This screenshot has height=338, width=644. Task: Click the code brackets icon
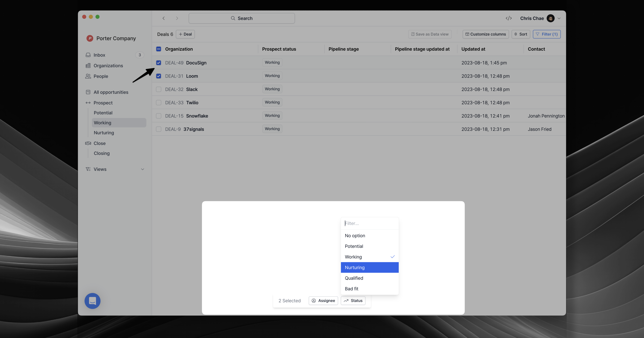point(509,18)
